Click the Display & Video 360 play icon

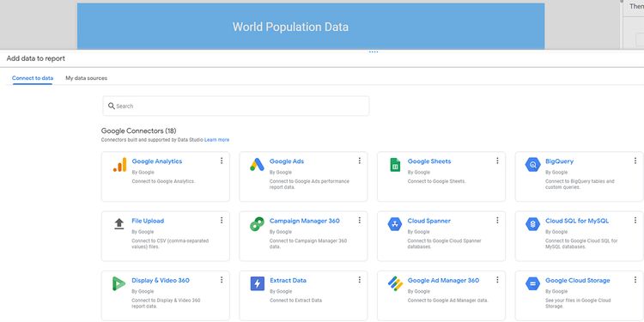(x=118, y=284)
